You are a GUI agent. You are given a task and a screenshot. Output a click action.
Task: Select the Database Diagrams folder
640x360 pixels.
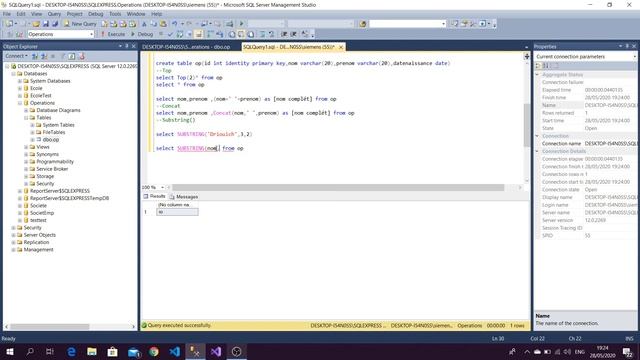(58, 111)
